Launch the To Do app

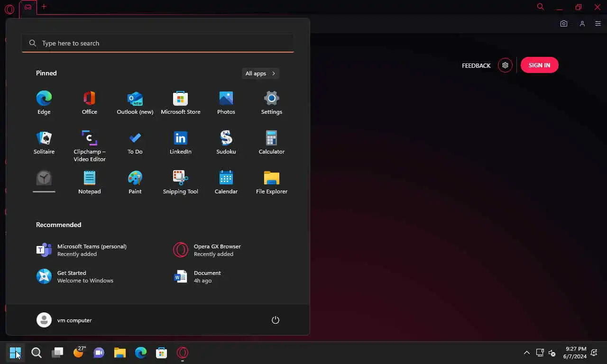135,143
